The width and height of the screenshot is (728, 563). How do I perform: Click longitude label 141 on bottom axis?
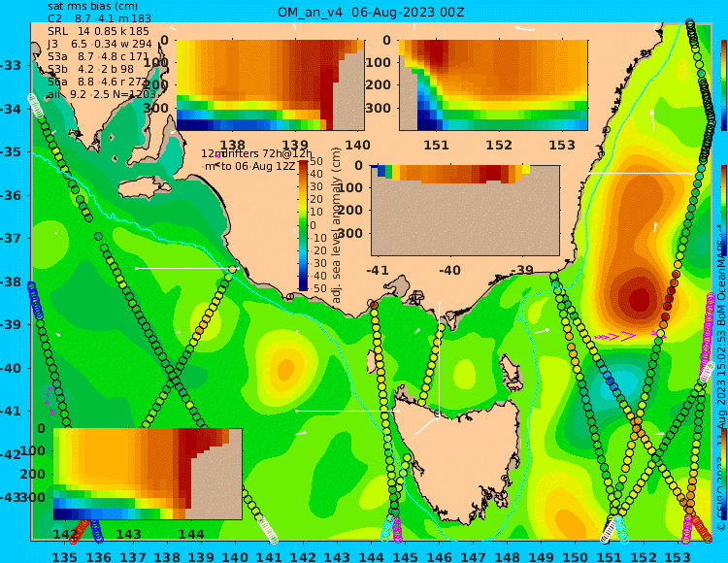pyautogui.click(x=269, y=556)
